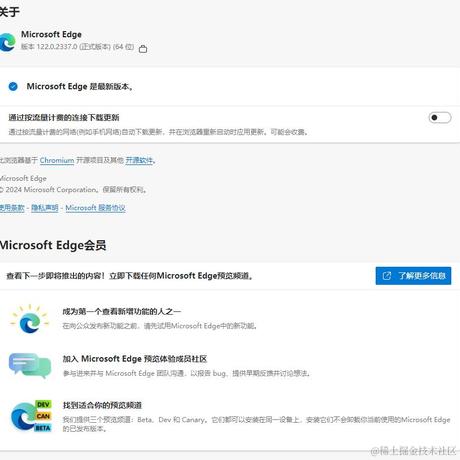Open the 使用条款 terms of use link

click(12, 208)
